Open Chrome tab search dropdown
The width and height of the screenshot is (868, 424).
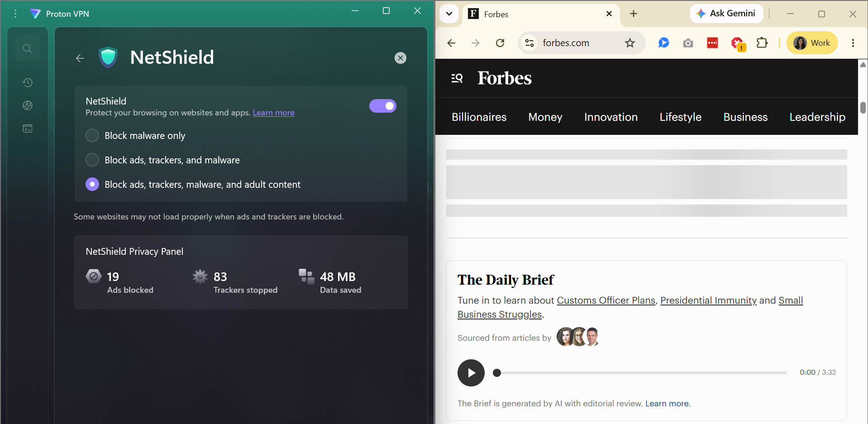449,14
